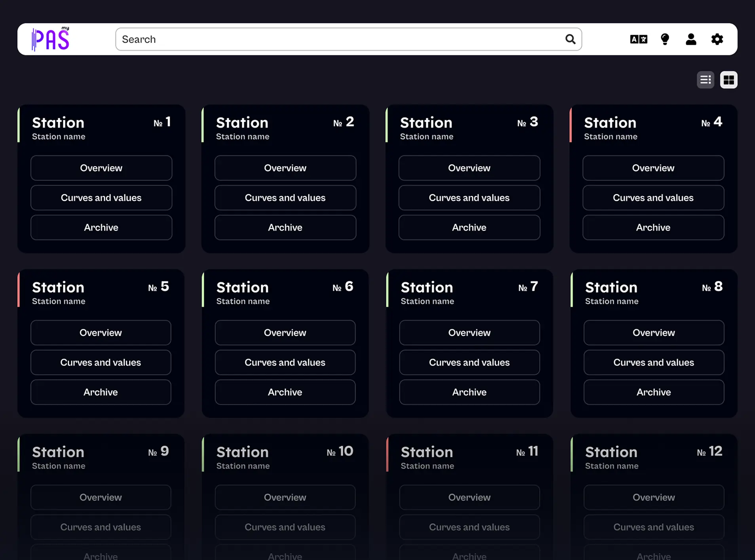Open Overview for Station 9
Image resolution: width=755 pixels, height=560 pixels.
[x=101, y=497]
